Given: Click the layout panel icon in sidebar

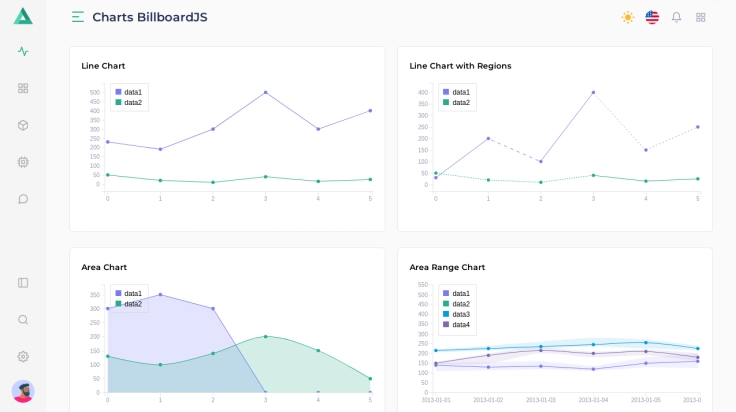Looking at the screenshot, I should (x=23, y=283).
